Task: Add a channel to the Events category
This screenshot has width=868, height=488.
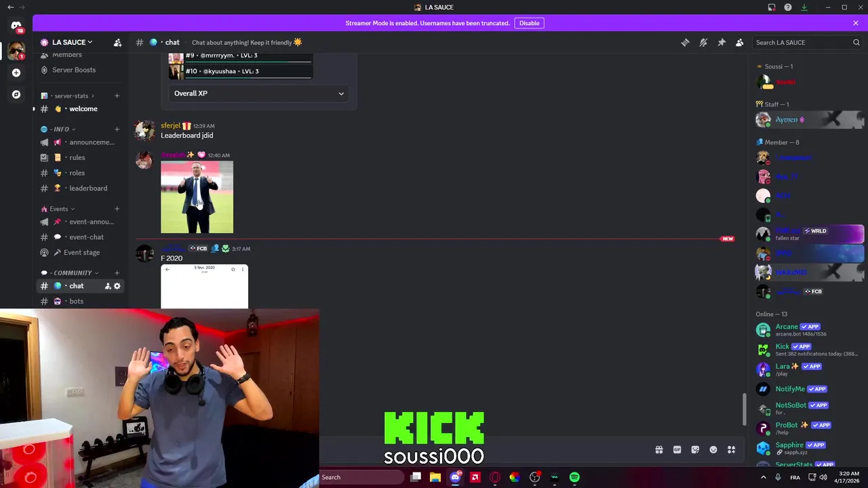Action: [117, 209]
